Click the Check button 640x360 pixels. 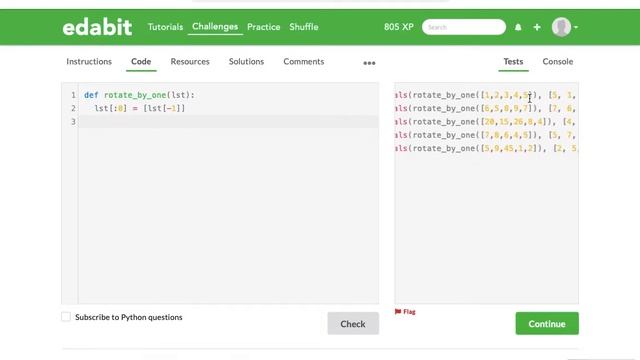tap(353, 324)
